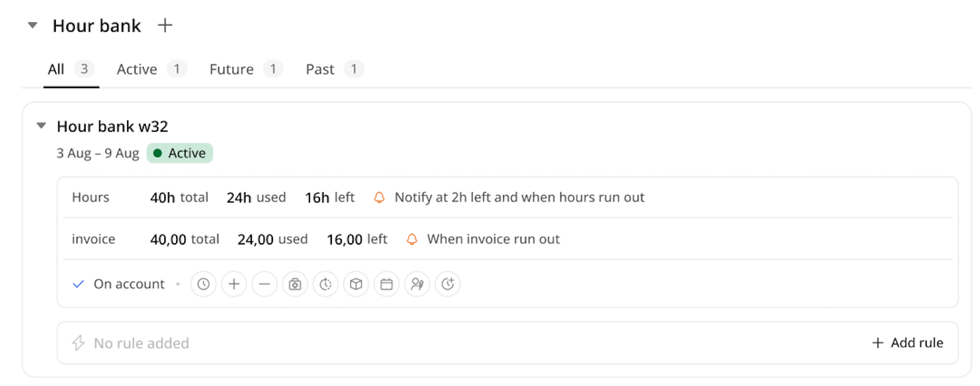Click the plus circle icon beside clock

234,284
